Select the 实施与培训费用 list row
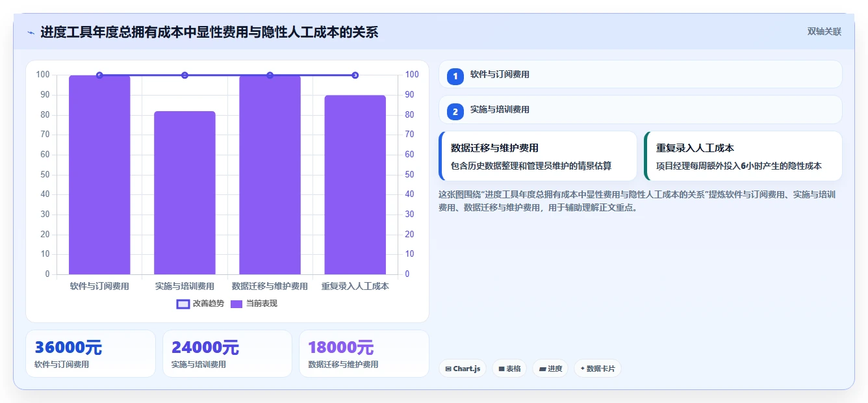Image resolution: width=868 pixels, height=403 pixels. tap(641, 110)
